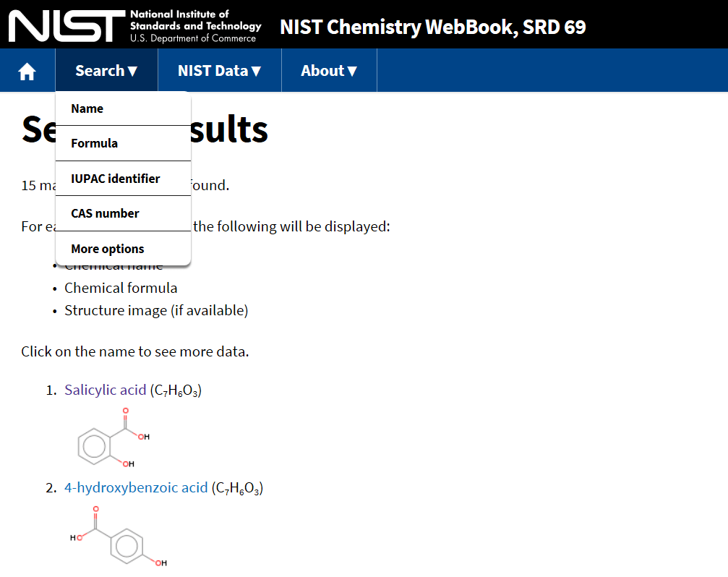The width and height of the screenshot is (728, 577).
Task: Open the Salicylic acid result link
Action: coord(106,390)
